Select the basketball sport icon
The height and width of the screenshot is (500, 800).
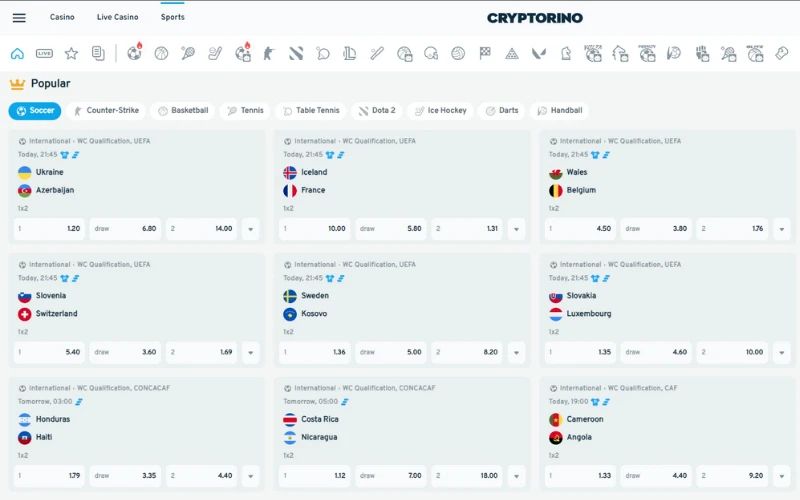coord(161,53)
